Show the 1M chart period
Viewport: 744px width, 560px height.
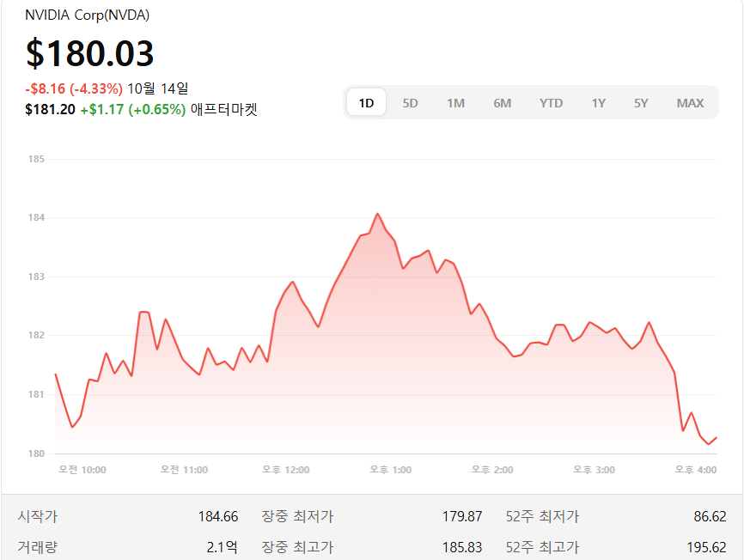click(455, 103)
